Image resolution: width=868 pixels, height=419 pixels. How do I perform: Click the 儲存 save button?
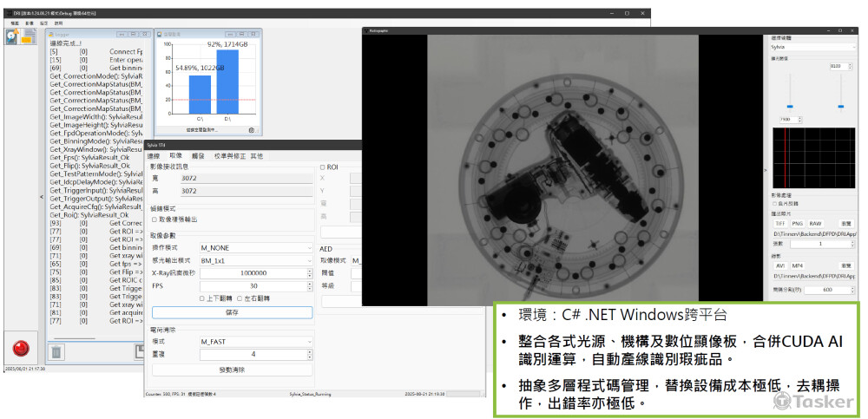click(x=232, y=312)
